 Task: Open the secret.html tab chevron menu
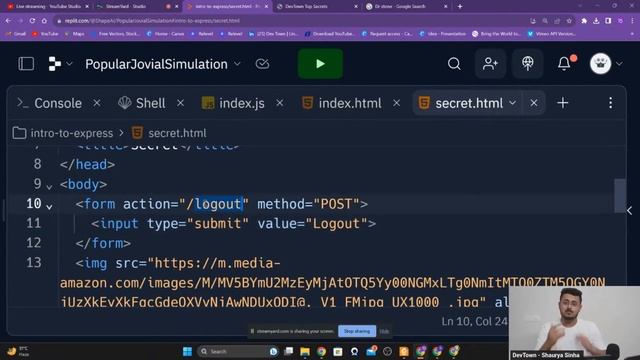pyautogui.click(x=513, y=103)
